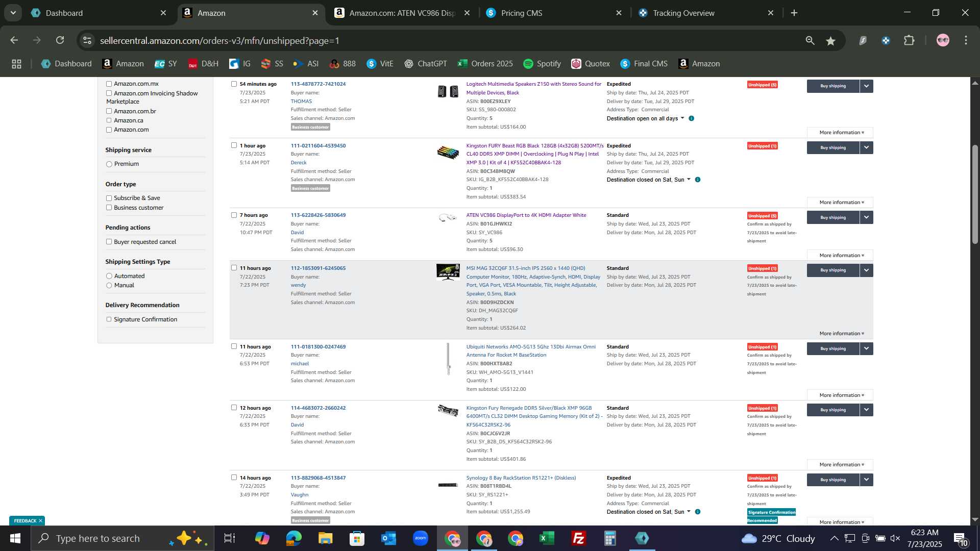Open the Windows Start menu
This screenshot has height=551, width=980.
(15, 538)
